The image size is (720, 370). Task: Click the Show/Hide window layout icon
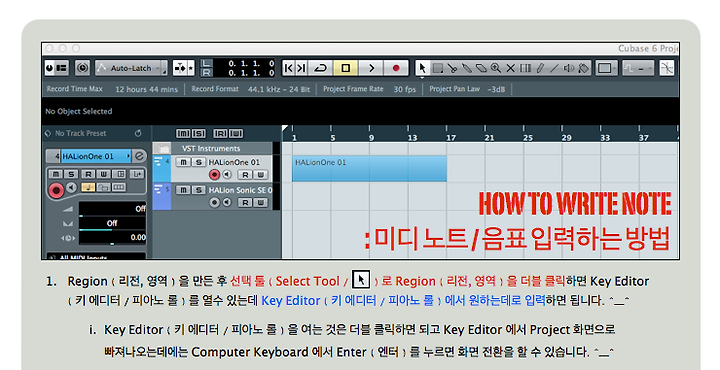(x=62, y=68)
